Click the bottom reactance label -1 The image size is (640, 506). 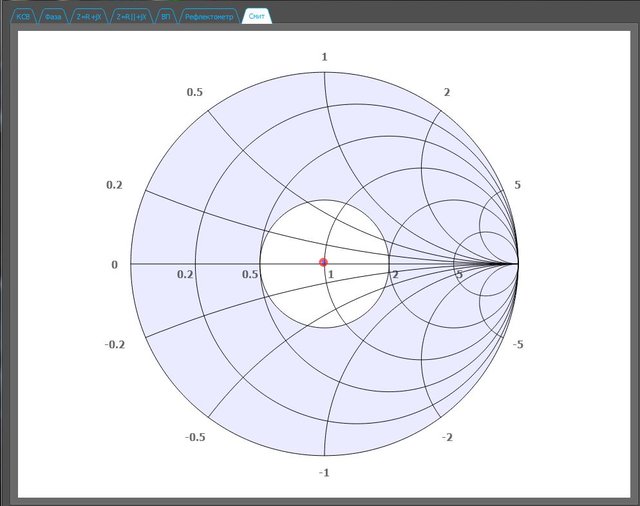pos(322,472)
